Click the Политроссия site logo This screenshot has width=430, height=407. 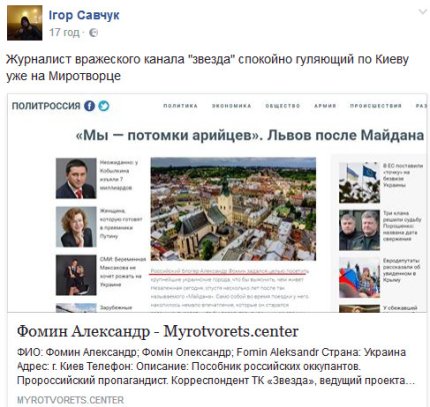tap(46, 106)
